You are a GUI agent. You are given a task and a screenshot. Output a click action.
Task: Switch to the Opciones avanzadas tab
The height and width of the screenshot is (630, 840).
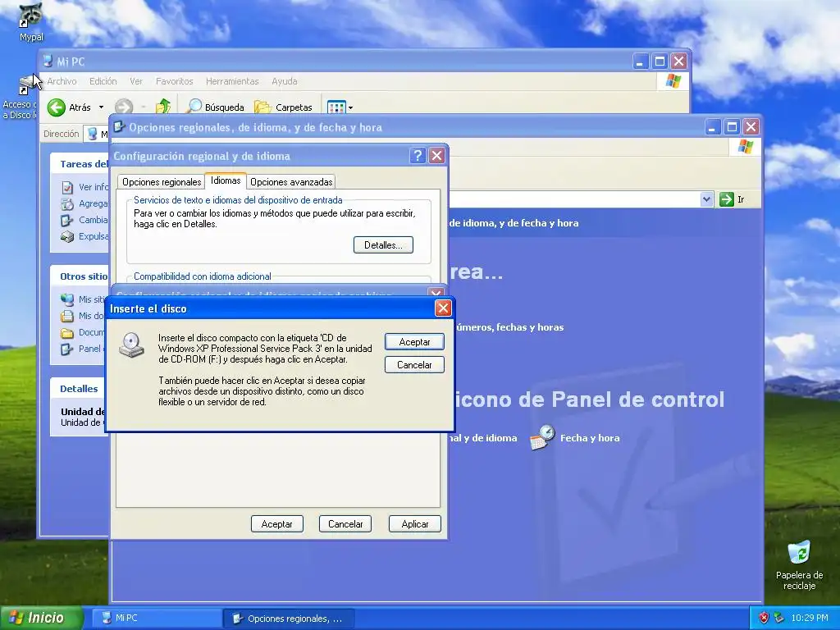click(291, 182)
